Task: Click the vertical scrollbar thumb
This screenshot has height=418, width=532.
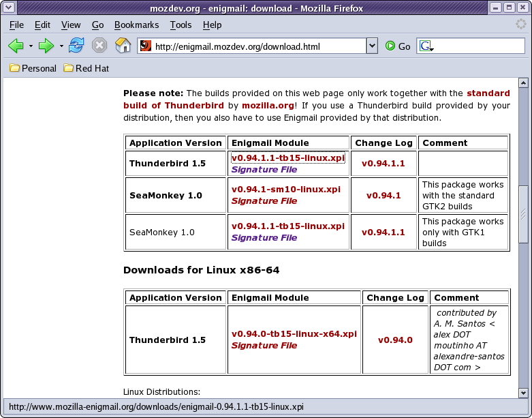Action: pos(523,214)
